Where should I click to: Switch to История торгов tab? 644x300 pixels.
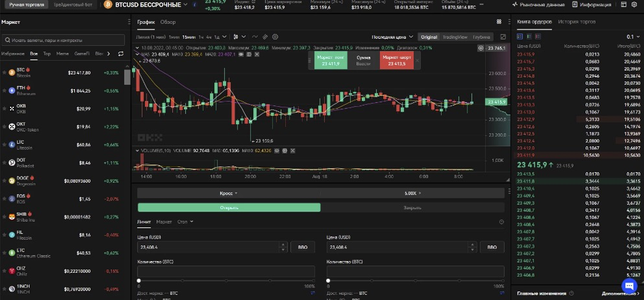coord(576,22)
